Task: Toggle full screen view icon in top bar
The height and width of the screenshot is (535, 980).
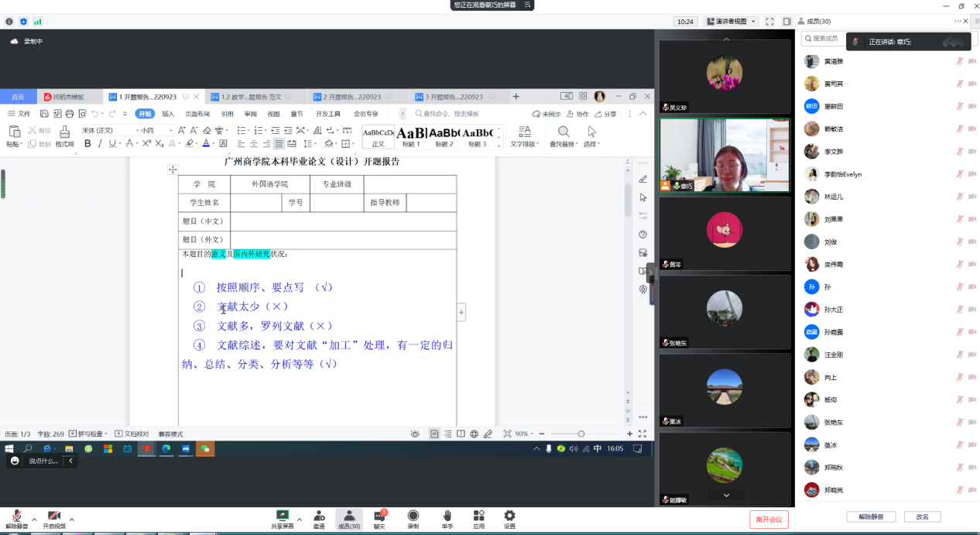Action: 769,22
